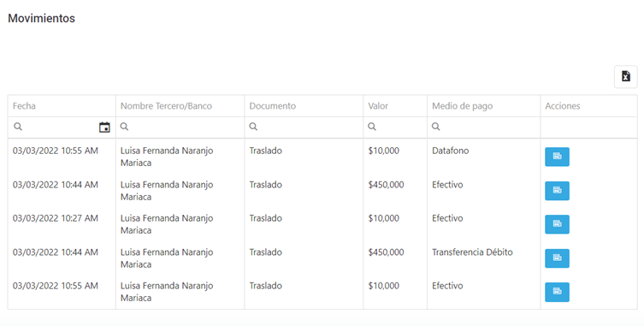Click search icon in Medio de pago filter
Image resolution: width=644 pixels, height=326 pixels.
436,127
